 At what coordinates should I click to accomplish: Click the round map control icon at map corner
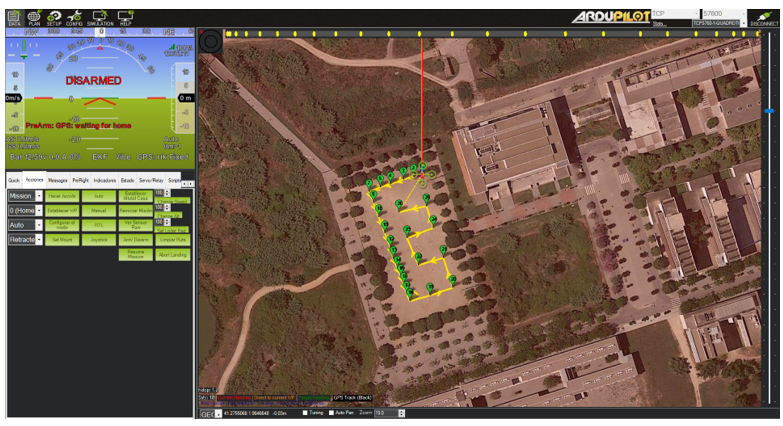pyautogui.click(x=211, y=41)
